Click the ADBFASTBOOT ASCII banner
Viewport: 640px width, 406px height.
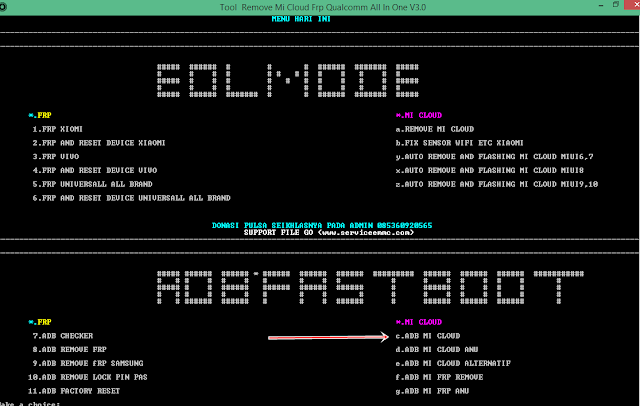[x=371, y=287]
